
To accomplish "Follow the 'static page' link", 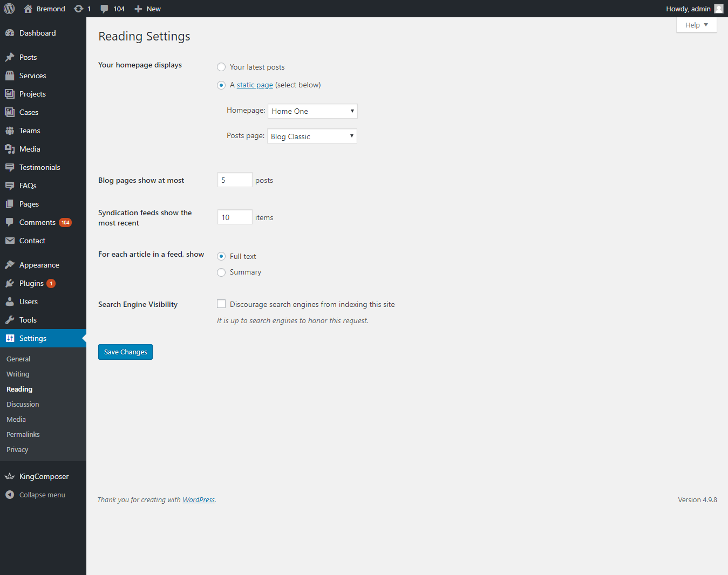I will (x=255, y=85).
